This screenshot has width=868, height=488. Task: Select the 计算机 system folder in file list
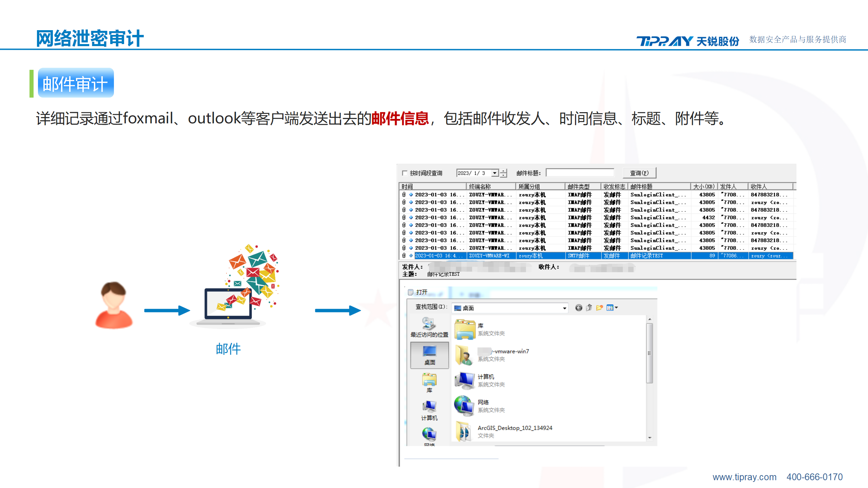480,380
